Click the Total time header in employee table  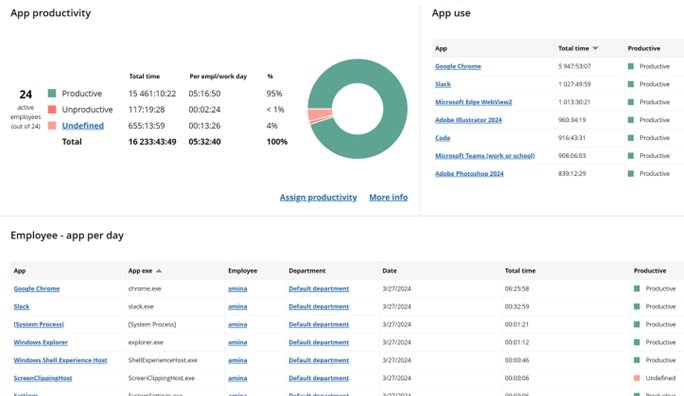tap(520, 271)
